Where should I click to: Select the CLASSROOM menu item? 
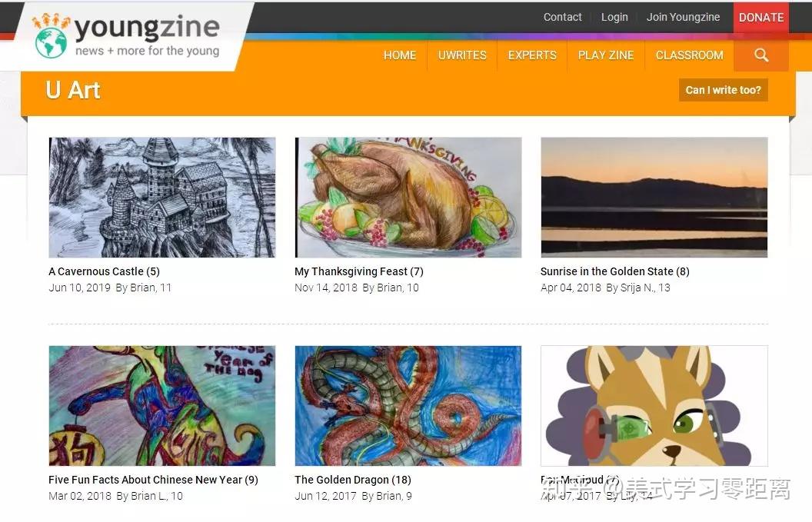coord(689,55)
